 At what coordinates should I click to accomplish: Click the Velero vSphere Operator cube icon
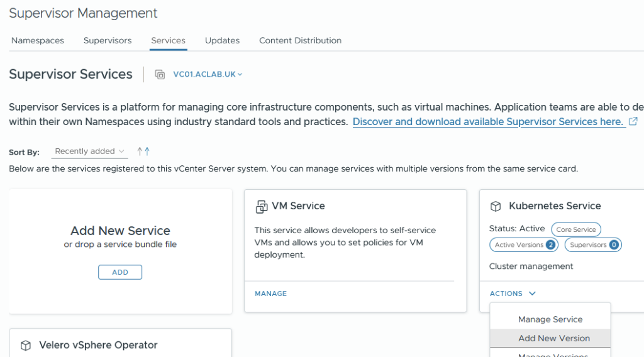26,345
